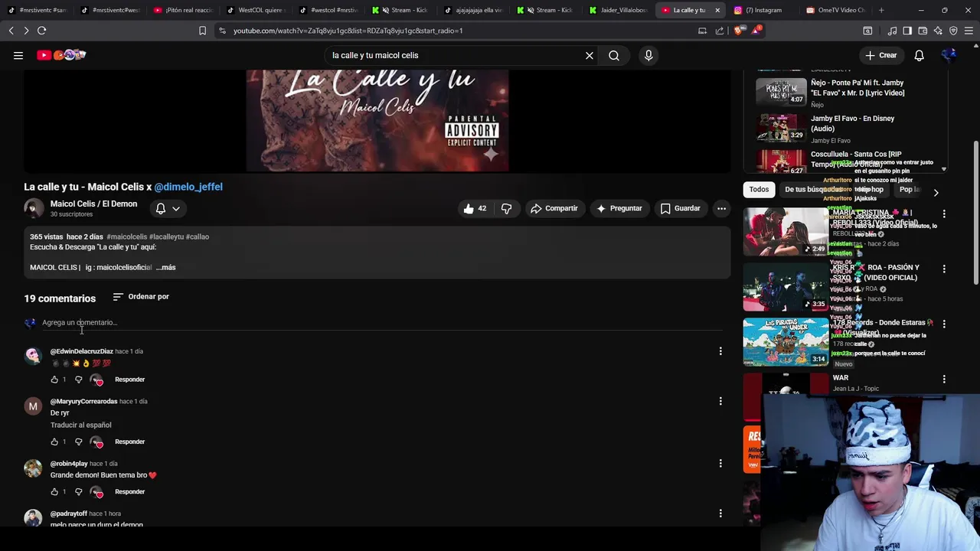Screen dimensions: 980x551
Task: Open Jamby El Favo En Disney video
Action: click(x=852, y=129)
